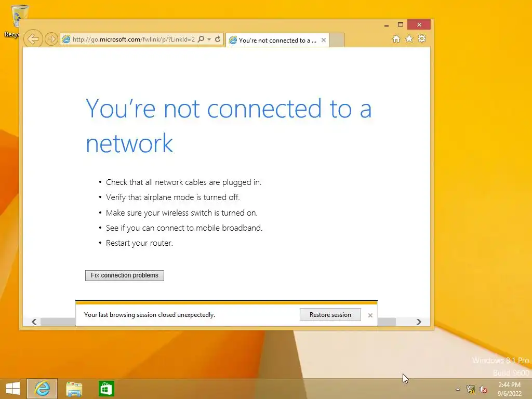Image resolution: width=532 pixels, height=399 pixels.
Task: Expand the address bar autocomplete dropdown arrow
Action: pos(209,39)
